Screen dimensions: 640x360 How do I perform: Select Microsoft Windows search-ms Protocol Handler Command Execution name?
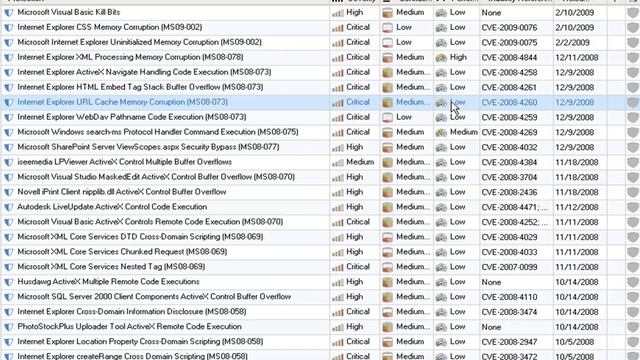click(158, 132)
